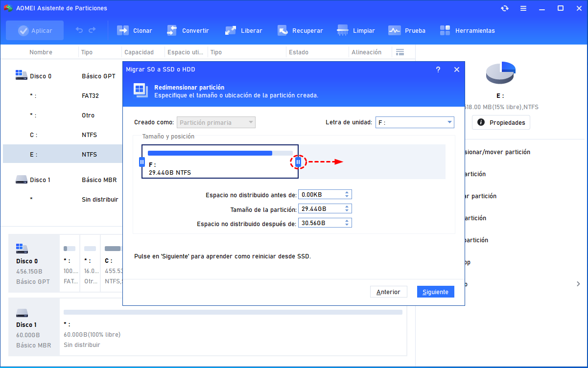The height and width of the screenshot is (368, 588).
Task: Select the FAT32 partition row
Action: point(63,95)
